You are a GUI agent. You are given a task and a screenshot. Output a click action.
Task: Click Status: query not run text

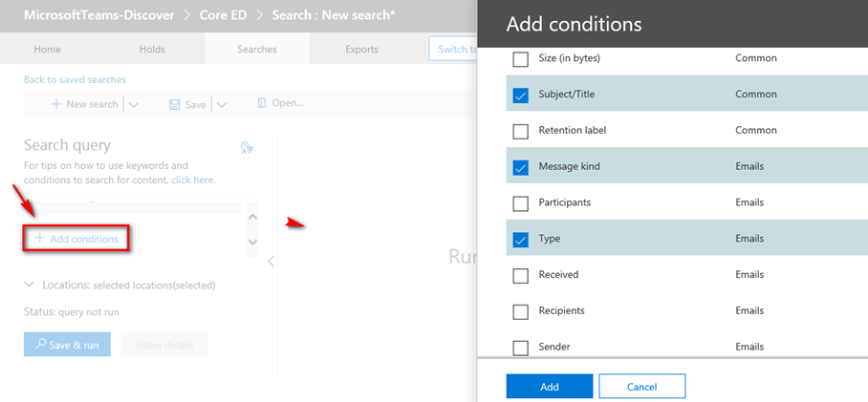pos(72,312)
